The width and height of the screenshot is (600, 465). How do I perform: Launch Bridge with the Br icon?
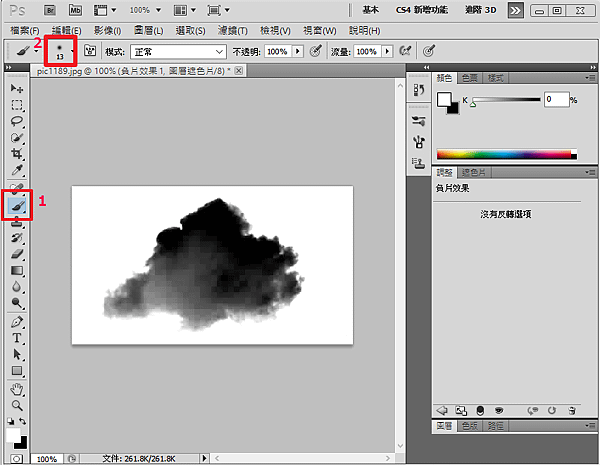pyautogui.click(x=50, y=10)
